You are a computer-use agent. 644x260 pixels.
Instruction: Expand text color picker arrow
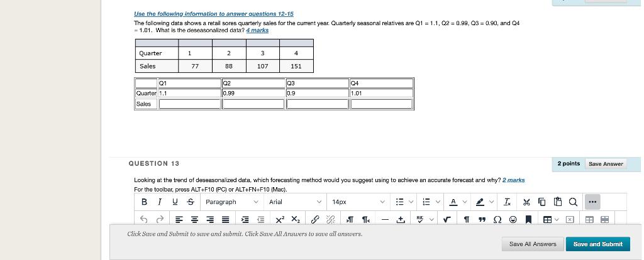(x=465, y=202)
